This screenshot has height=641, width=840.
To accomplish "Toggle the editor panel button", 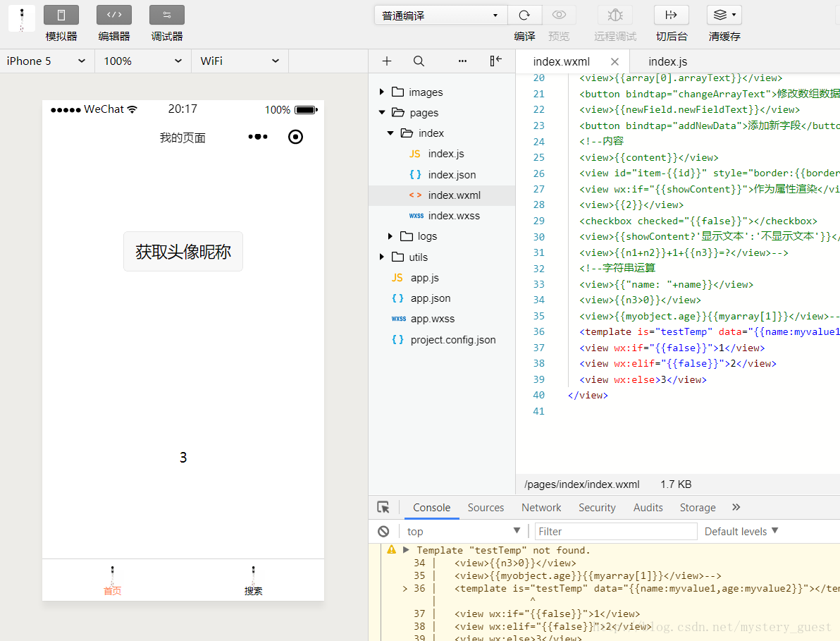I will click(114, 15).
